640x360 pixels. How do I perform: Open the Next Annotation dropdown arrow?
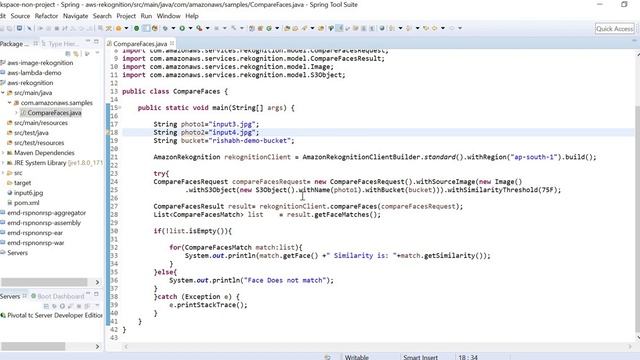tap(400, 28)
